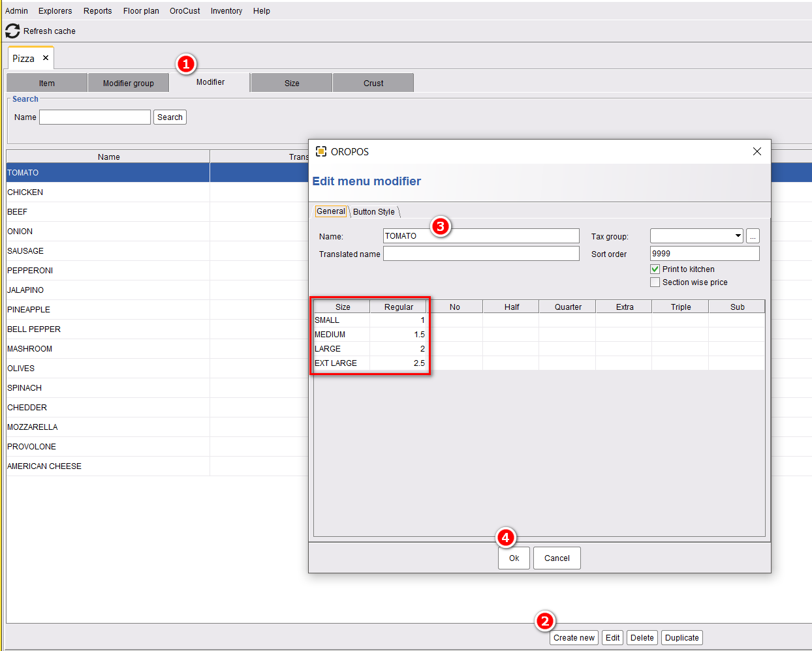Select the OLIVES row
The width and height of the screenshot is (812, 651).
[157, 369]
